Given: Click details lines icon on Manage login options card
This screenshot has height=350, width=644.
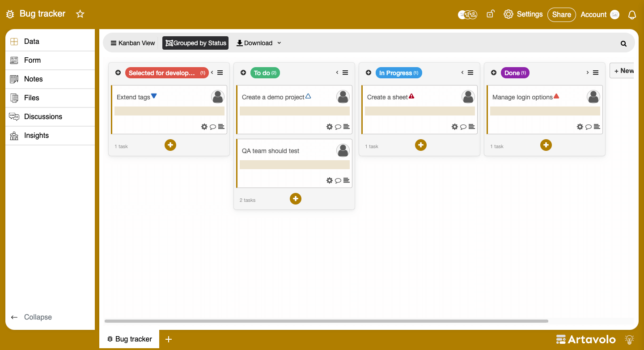Looking at the screenshot, I should point(597,127).
